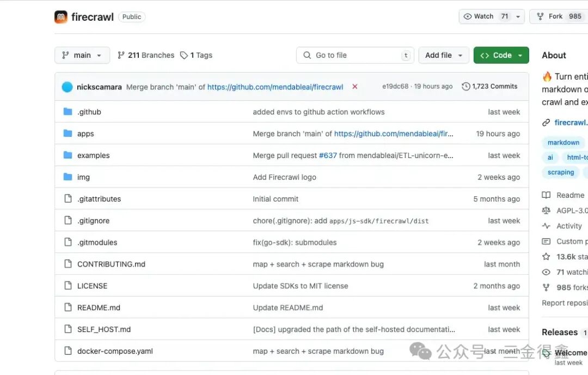Open the apps folder
The image size is (588, 375).
(x=85, y=134)
